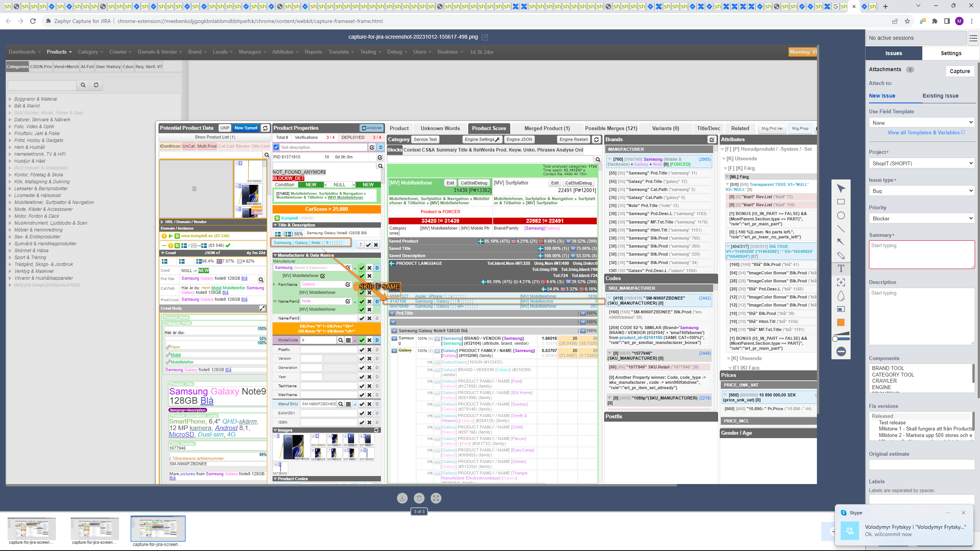Viewport: 980px width, 551px height.
Task: Select the blur droplet tool
Action: 841,296
